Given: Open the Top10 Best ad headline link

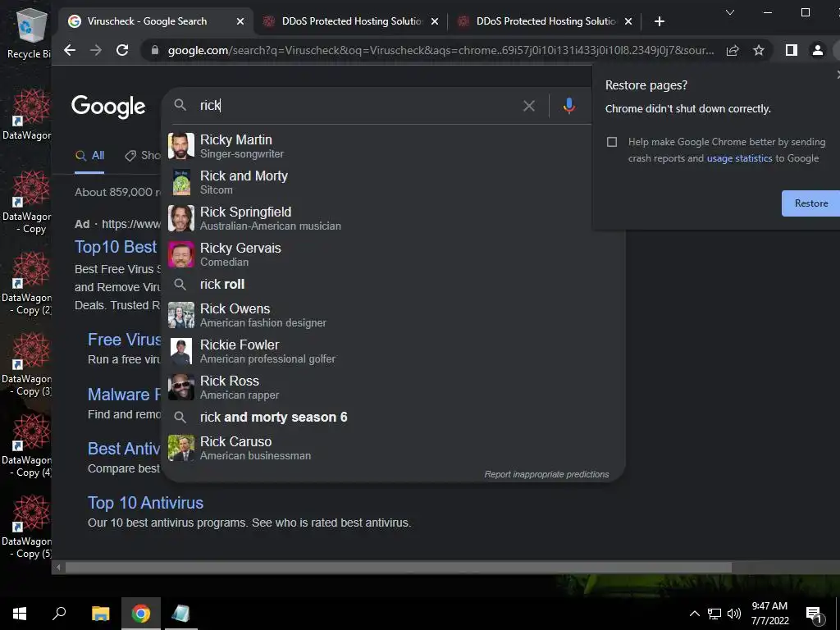Looking at the screenshot, I should 116,247.
